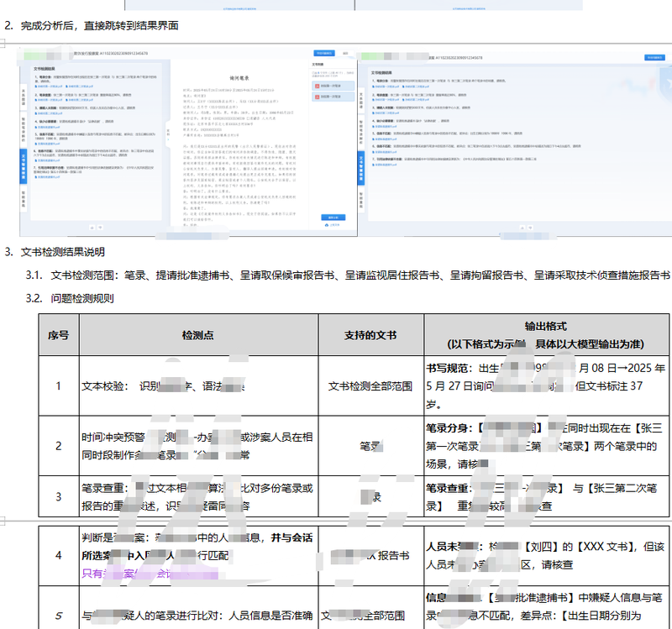
Task: Select second red PDF item in document list
Action: 333,97
